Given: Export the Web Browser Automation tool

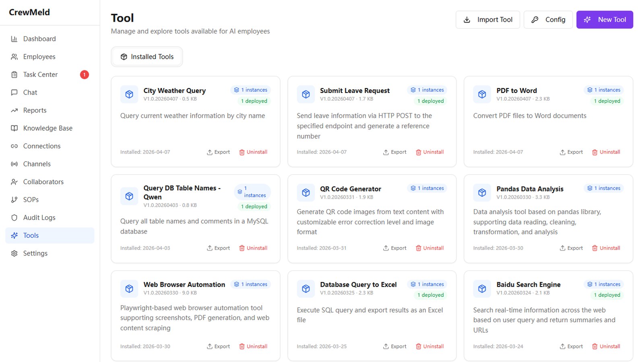Looking at the screenshot, I should 219,346.
